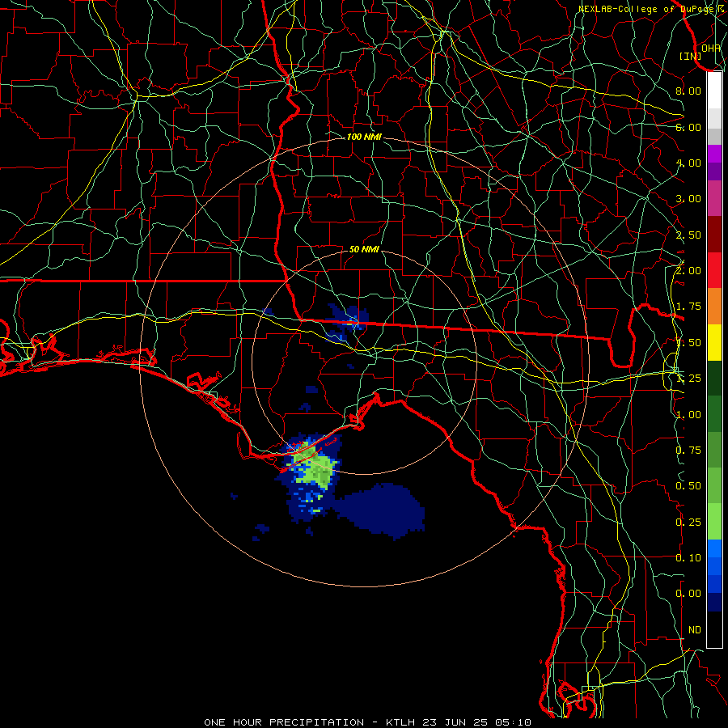Click the 1.00 scale value
The height and width of the screenshot is (728, 728).
(688, 415)
